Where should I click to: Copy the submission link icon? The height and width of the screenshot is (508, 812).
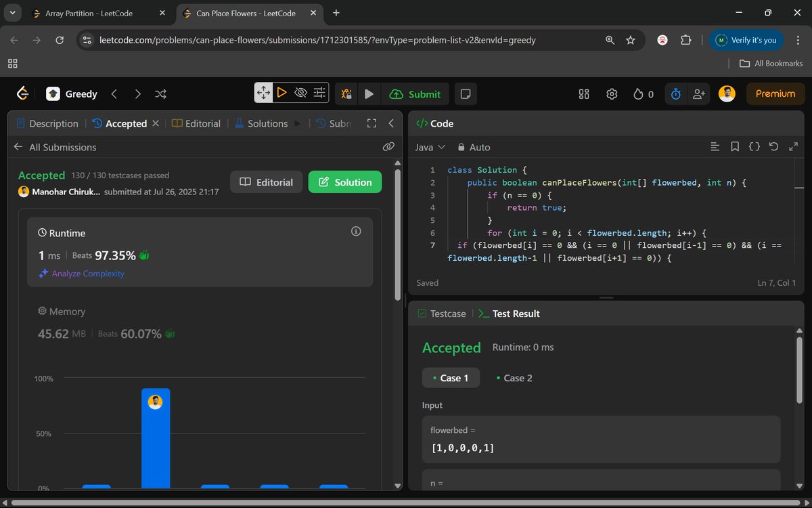tap(388, 146)
